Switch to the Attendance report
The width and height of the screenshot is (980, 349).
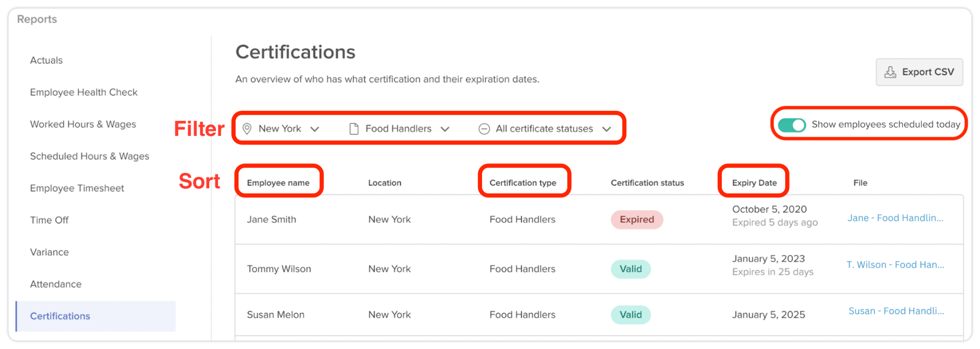click(x=55, y=284)
